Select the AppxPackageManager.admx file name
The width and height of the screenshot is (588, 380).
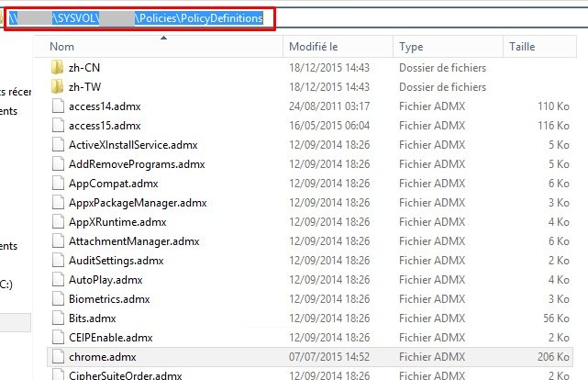[138, 203]
